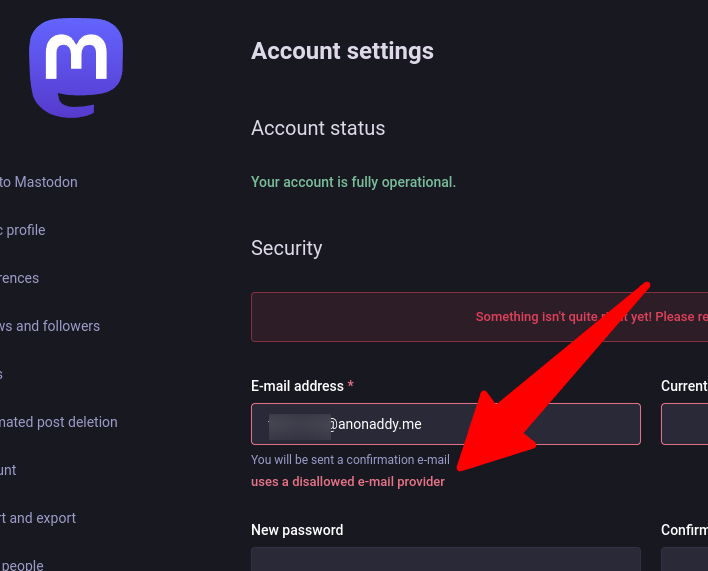Click the 'account is fully operational' status text
This screenshot has width=708, height=571.
pyautogui.click(x=354, y=182)
